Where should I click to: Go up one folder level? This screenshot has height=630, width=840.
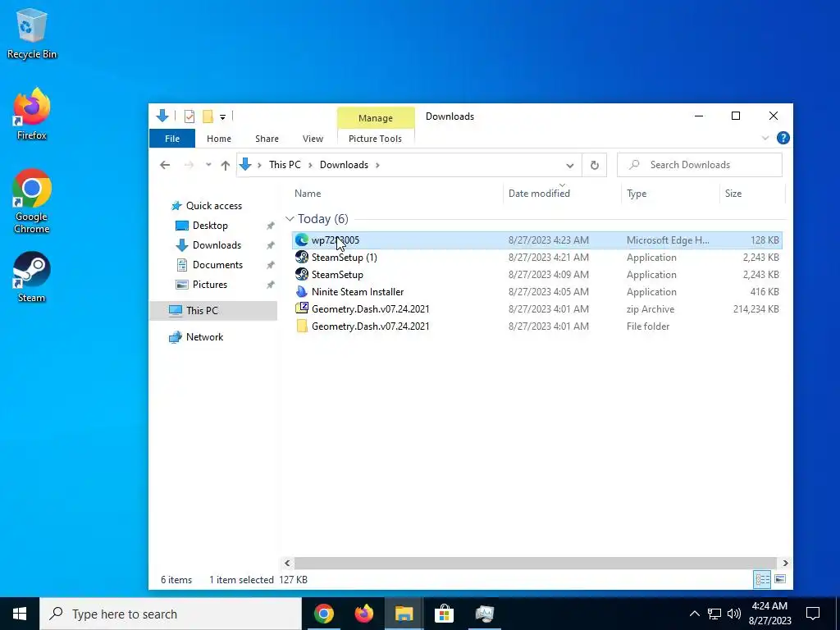225,165
